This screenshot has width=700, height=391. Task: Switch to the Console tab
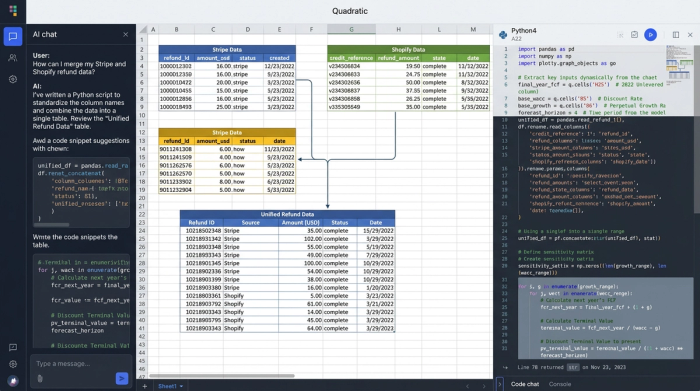coord(560,384)
